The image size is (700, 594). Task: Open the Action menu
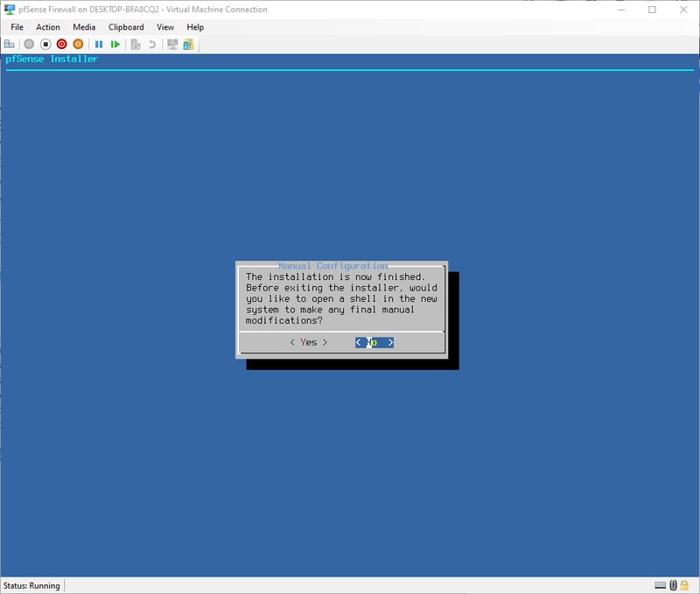(48, 27)
